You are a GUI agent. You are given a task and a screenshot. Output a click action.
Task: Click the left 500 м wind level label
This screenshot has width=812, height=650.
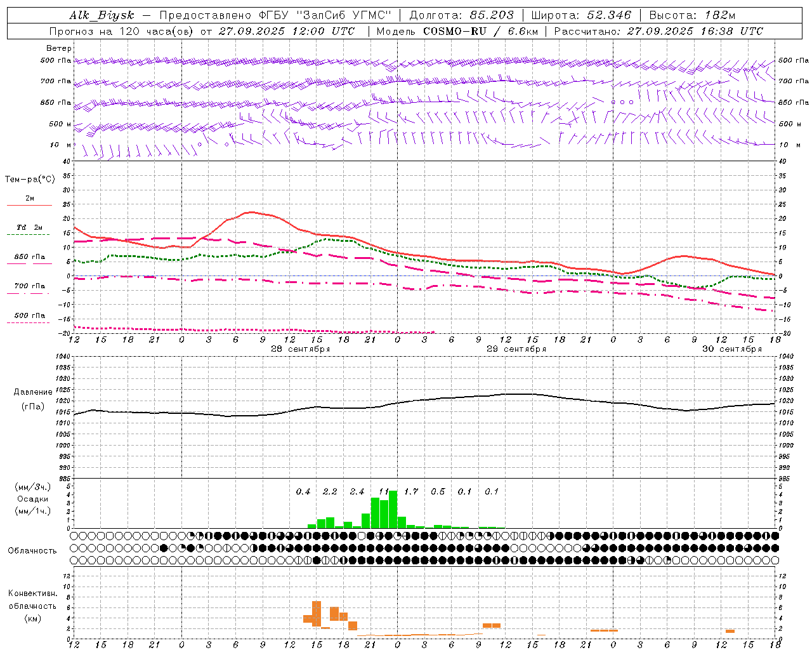[60, 124]
